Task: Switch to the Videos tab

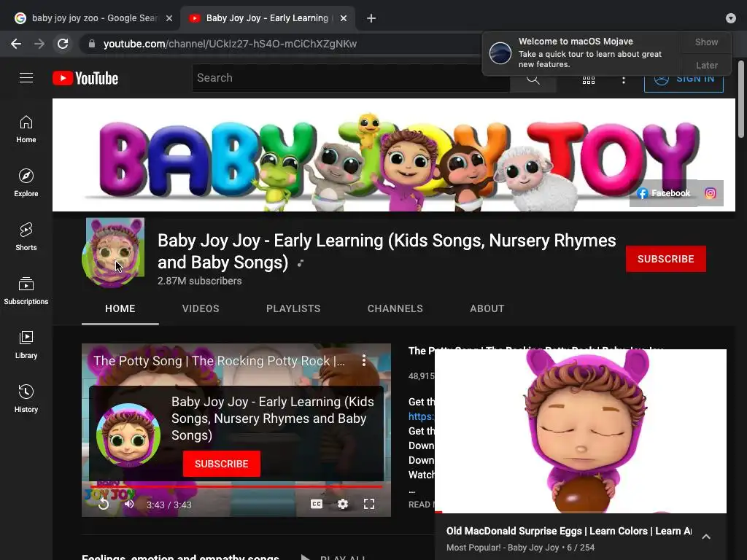Action: 201,308
